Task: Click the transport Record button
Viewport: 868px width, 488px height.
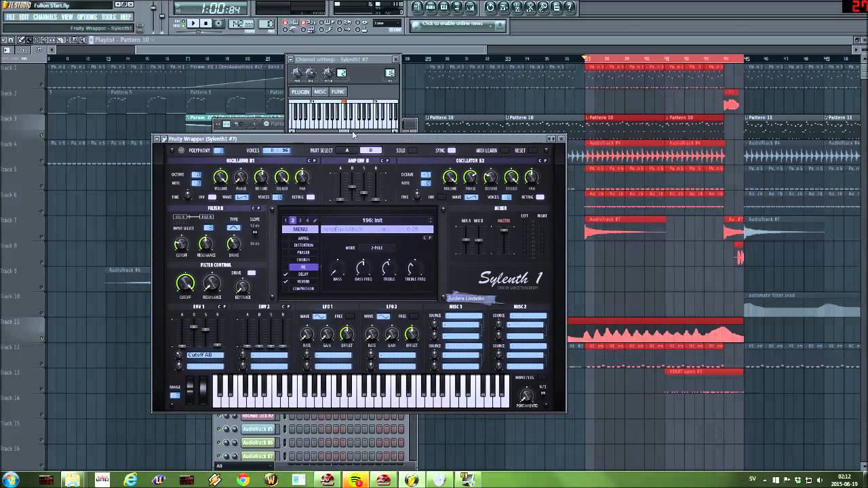Action: pyautogui.click(x=218, y=24)
